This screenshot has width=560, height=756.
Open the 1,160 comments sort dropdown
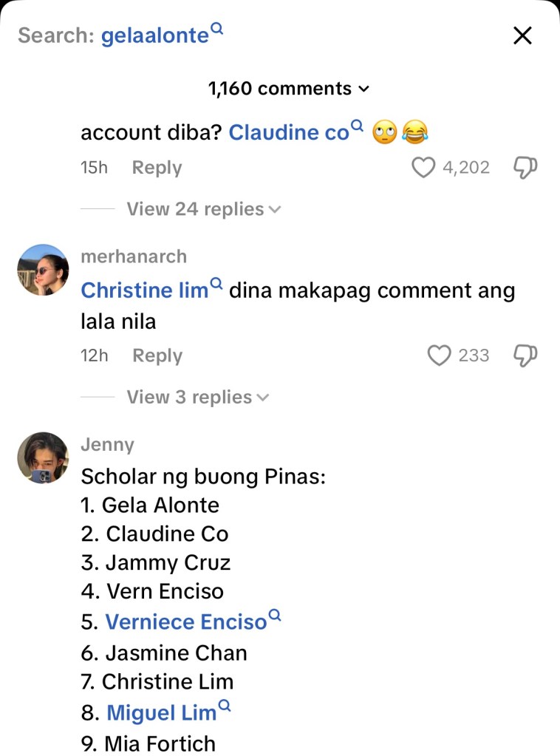(288, 89)
